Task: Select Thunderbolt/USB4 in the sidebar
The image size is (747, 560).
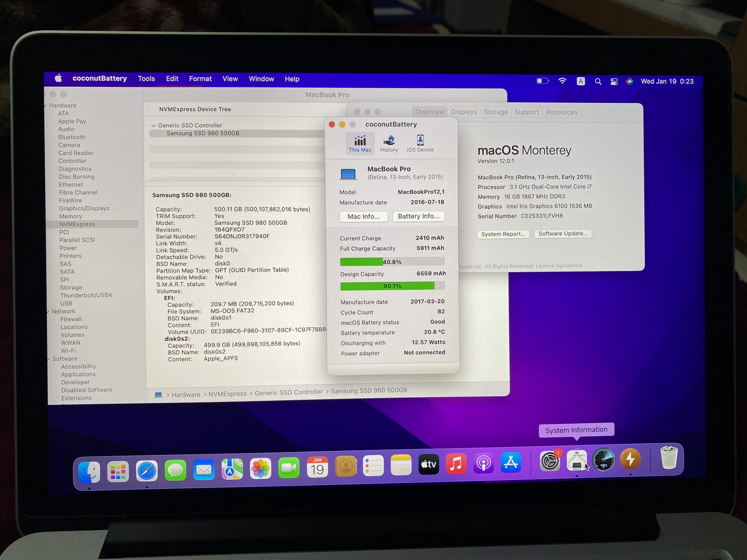Action: pos(86,295)
